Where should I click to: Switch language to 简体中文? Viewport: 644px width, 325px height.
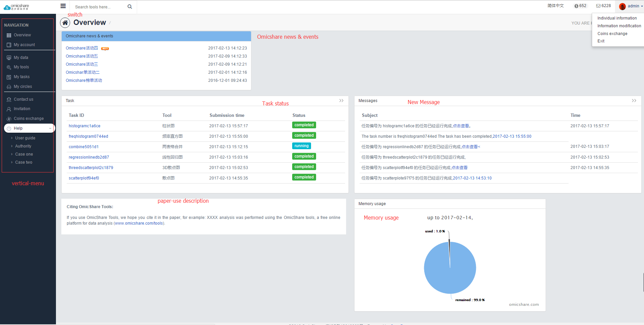tap(555, 6)
